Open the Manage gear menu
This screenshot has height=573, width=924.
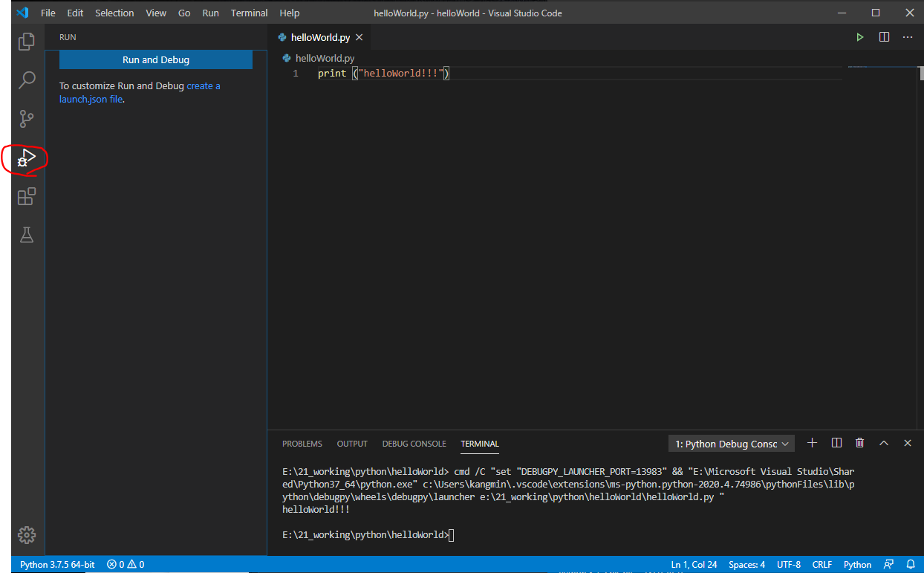point(27,534)
